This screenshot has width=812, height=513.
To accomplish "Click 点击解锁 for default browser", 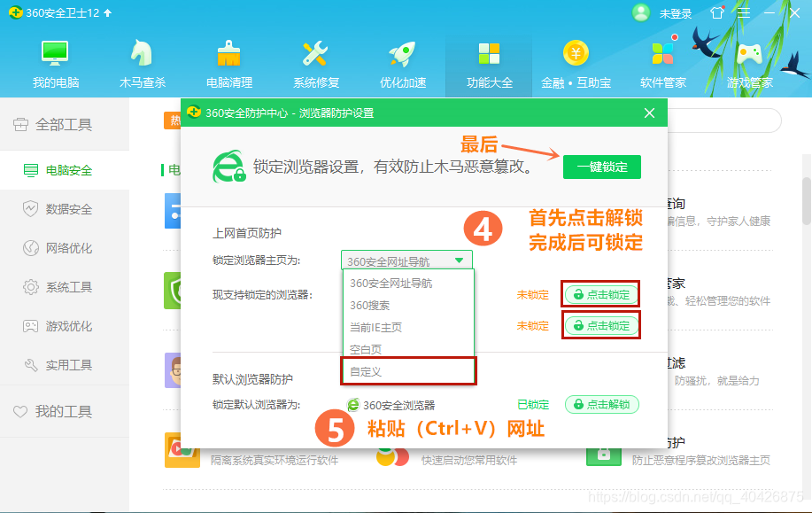I will [x=601, y=404].
